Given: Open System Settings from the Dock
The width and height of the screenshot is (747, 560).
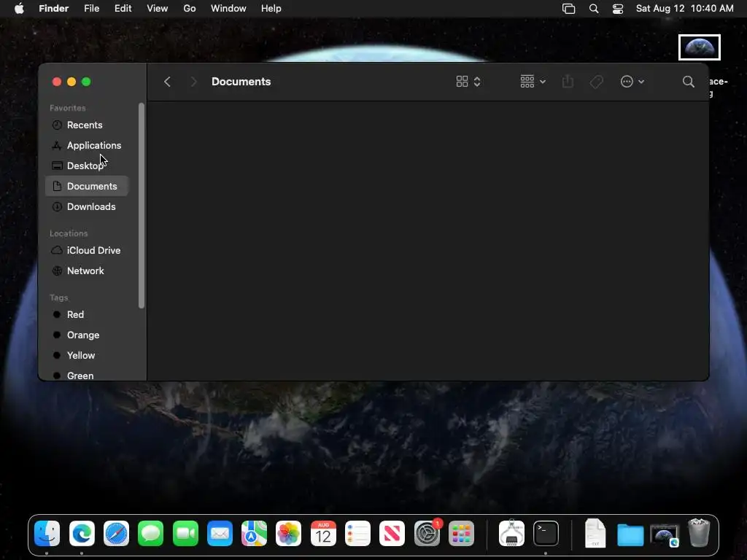Looking at the screenshot, I should point(427,533).
